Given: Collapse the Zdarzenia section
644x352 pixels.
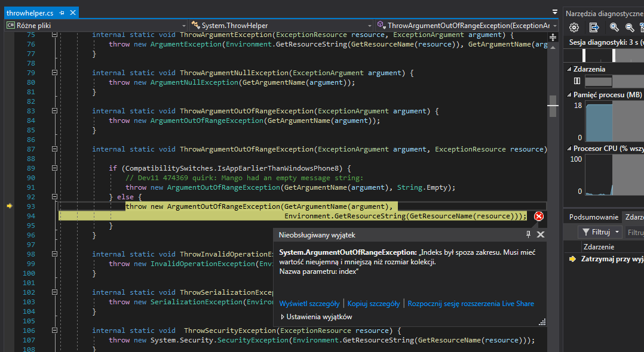Looking at the screenshot, I should tap(569, 69).
